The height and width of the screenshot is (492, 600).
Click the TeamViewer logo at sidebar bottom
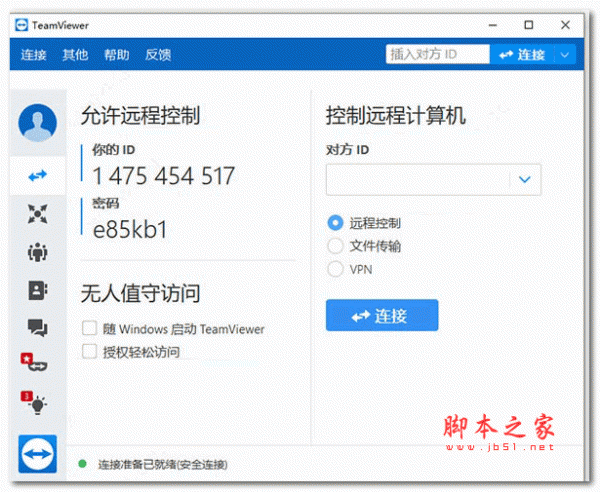click(x=38, y=454)
